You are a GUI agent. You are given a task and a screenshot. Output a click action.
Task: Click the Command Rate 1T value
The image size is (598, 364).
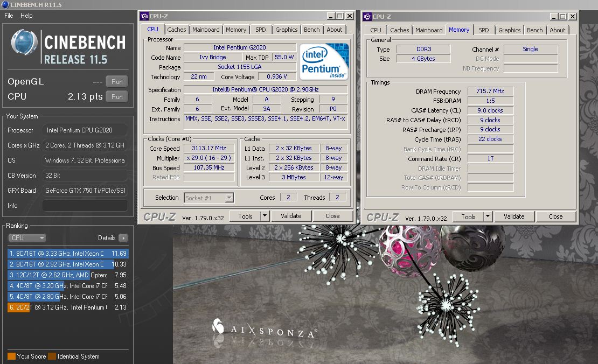click(x=490, y=158)
